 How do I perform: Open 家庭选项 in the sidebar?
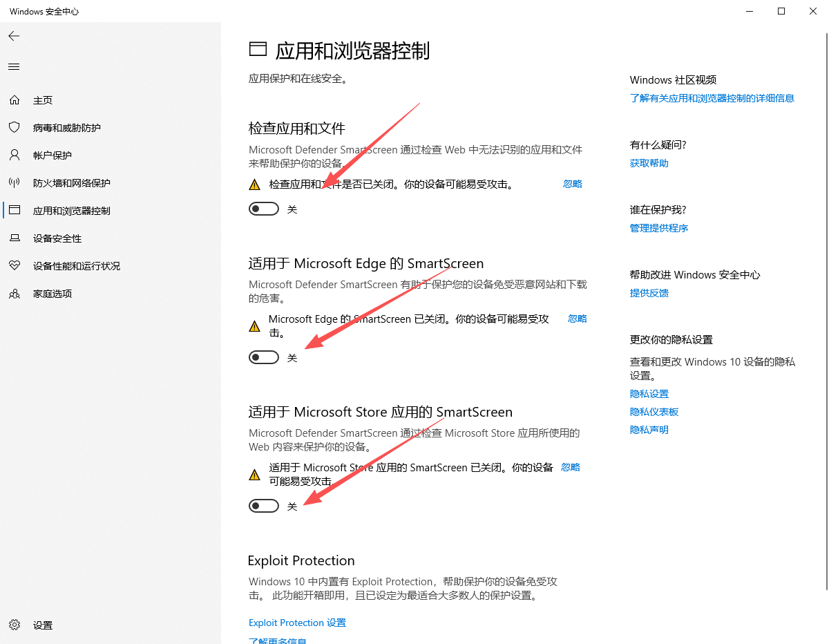[53, 294]
